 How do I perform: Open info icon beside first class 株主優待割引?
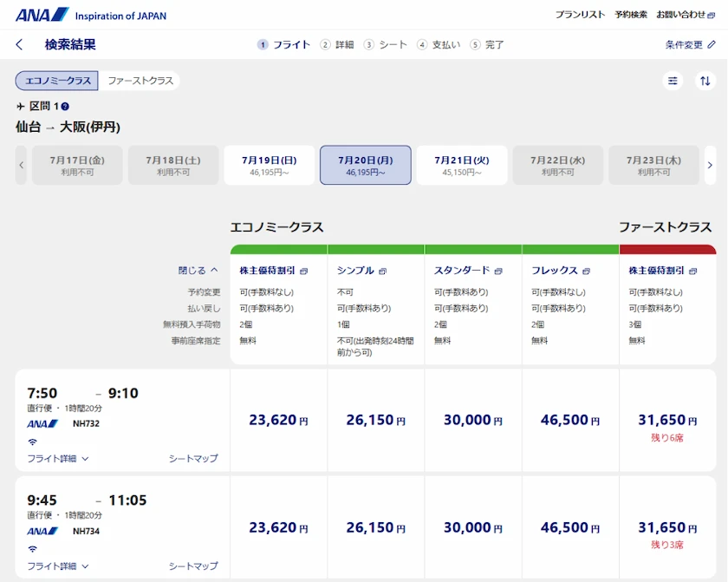coord(693,271)
